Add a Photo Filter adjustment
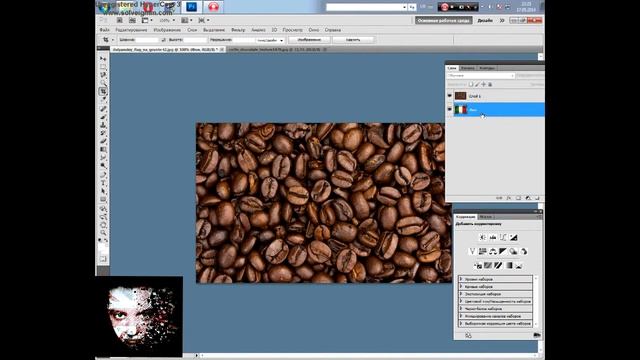The height and width of the screenshot is (360, 640). 513,251
